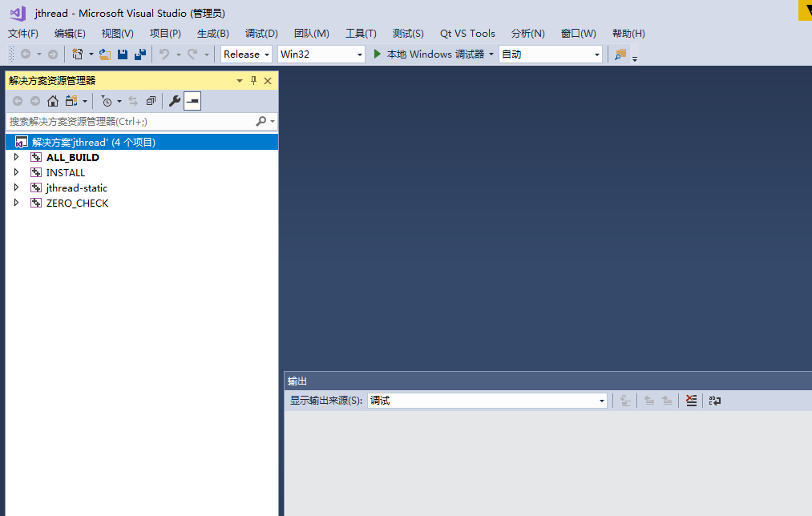Expand the jthread-static project node

pos(16,187)
